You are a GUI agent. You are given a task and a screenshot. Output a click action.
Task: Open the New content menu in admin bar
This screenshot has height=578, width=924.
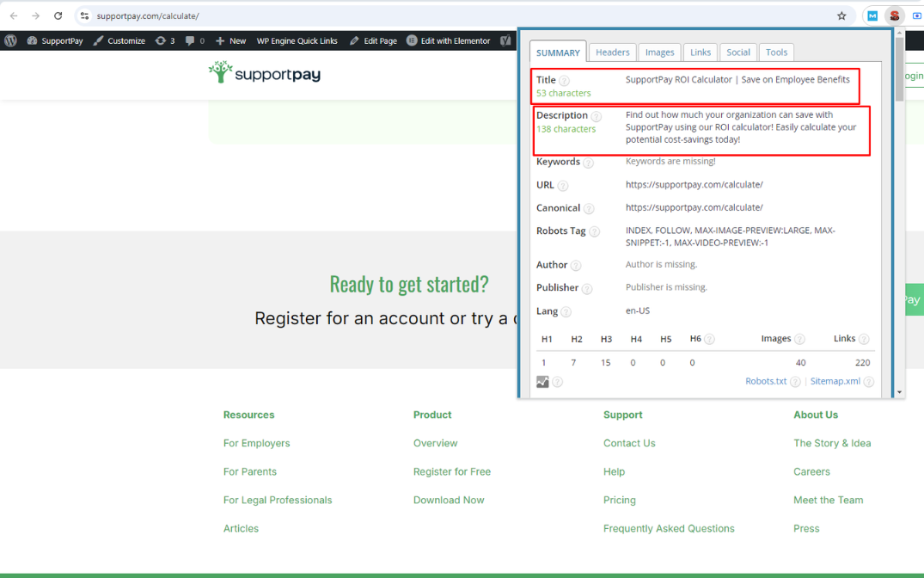(230, 40)
